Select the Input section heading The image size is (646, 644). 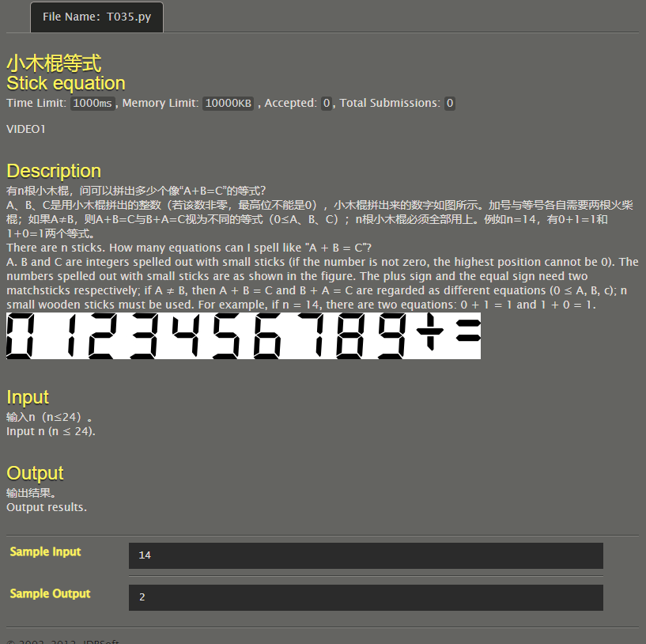[x=28, y=397]
